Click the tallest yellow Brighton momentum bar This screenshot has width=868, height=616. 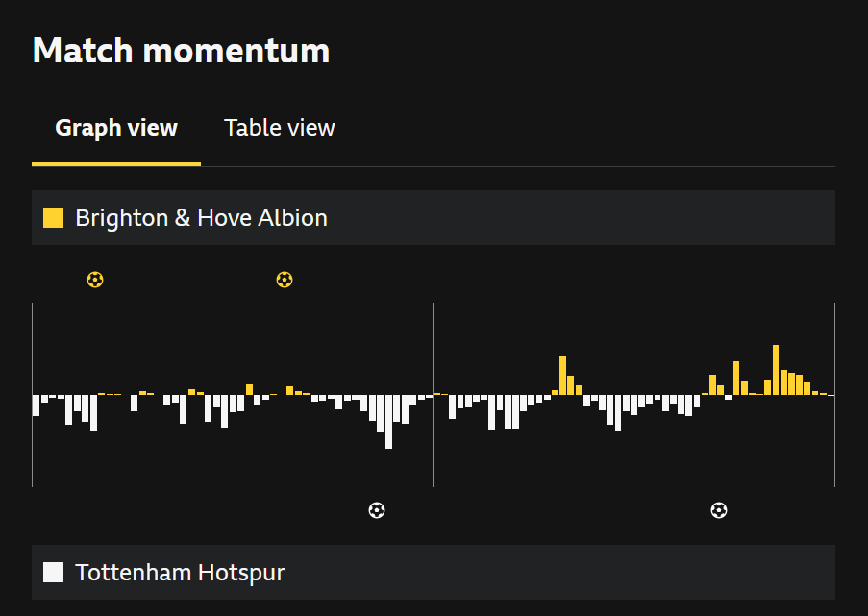(776, 370)
